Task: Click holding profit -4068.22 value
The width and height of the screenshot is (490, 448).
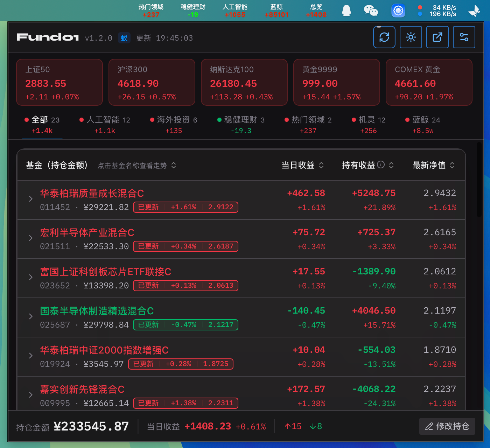Action: pyautogui.click(x=374, y=389)
